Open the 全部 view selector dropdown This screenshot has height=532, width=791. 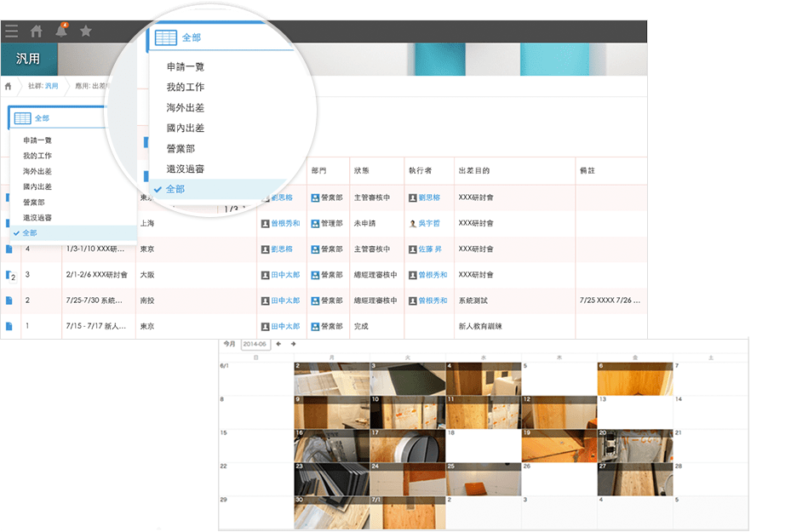coord(58,118)
